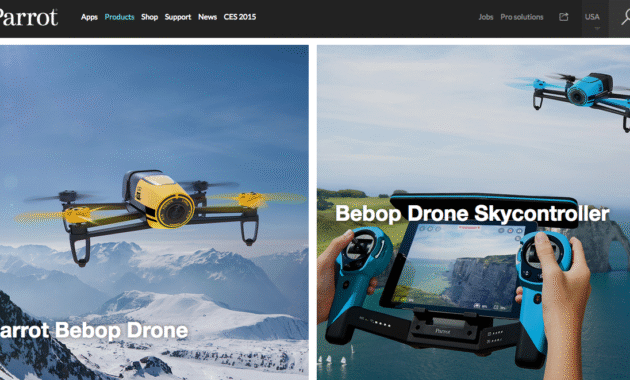Follow the Pro solutions link
The image size is (630, 380).
(522, 17)
